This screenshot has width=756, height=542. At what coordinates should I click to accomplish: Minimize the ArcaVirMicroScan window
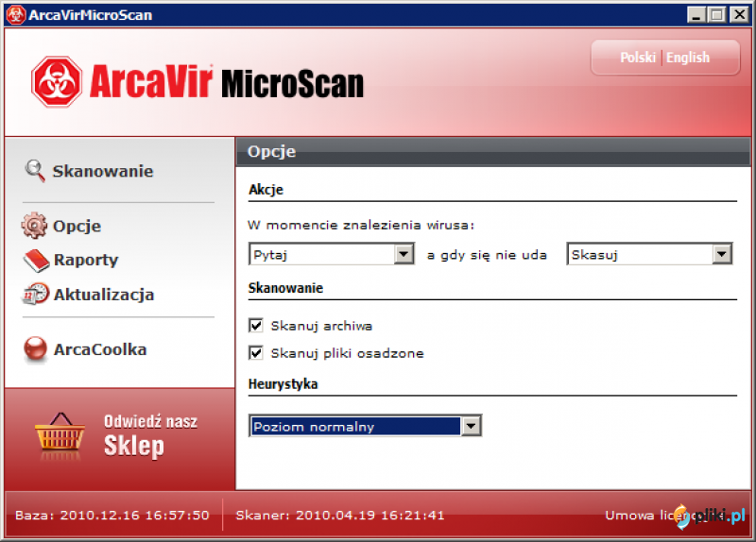coord(696,15)
